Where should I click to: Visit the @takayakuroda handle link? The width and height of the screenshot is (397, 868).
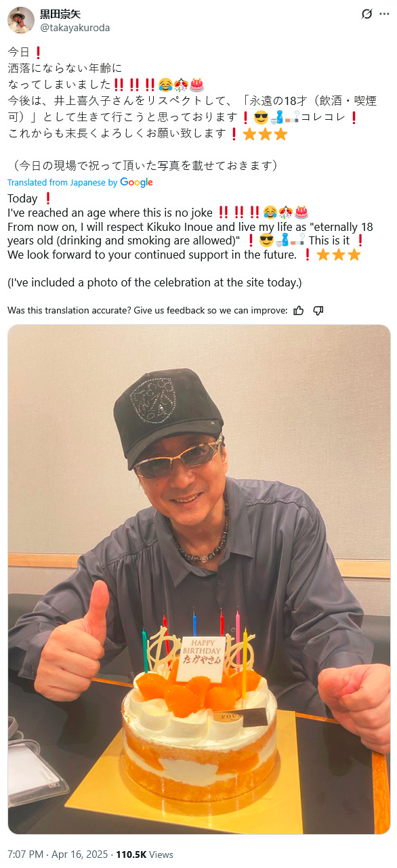click(75, 28)
